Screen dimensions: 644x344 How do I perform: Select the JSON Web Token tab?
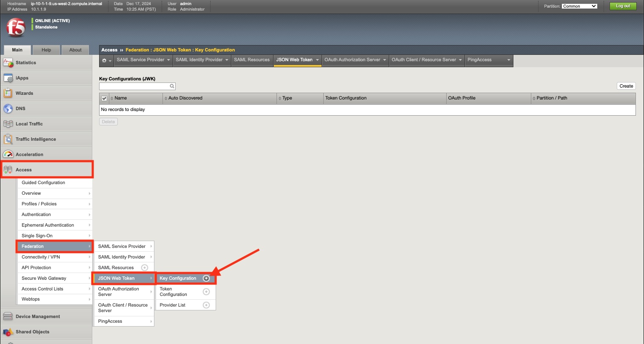coord(297,60)
